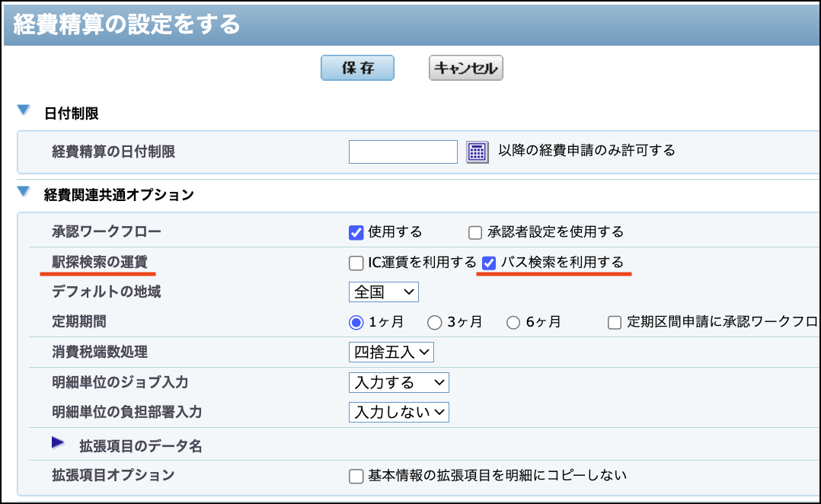Check 定期区間申請に承認ワークフロー checkbox
Screen dimensions: 821x504
tap(615, 323)
